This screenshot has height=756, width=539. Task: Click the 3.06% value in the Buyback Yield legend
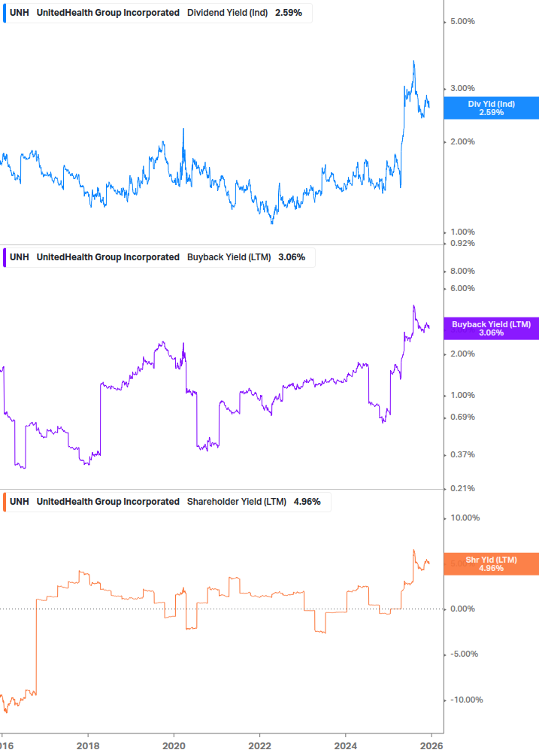[x=292, y=257]
